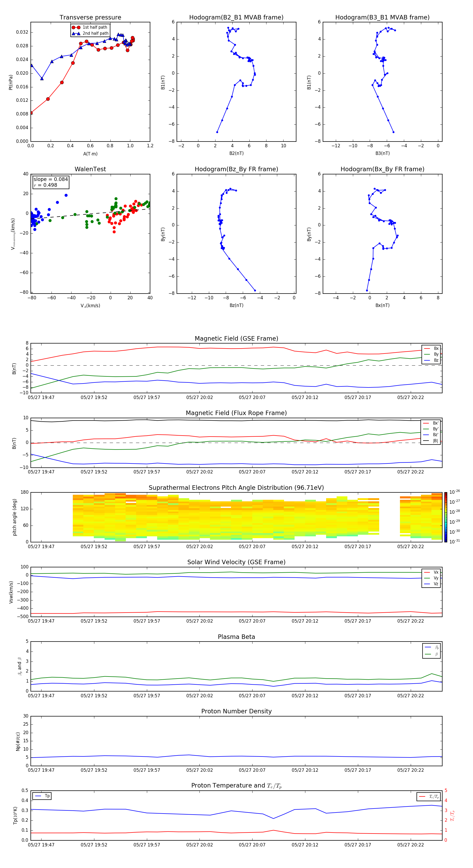Image resolution: width=473 pixels, height=868 pixels.
Task: Click '05/27 20:22' tick under Proton Number Density plot
Action: pos(410,770)
